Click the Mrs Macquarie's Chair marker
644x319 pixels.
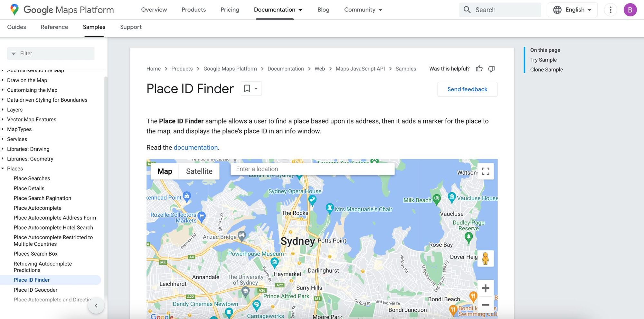point(329,208)
